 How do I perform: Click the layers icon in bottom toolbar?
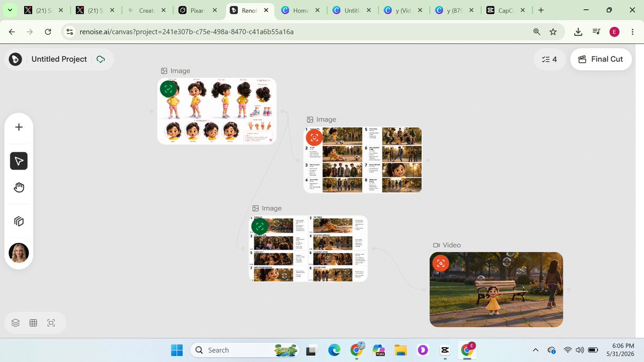16,323
